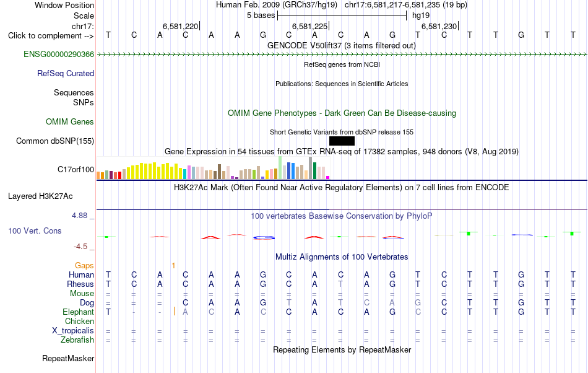Select the Rhesus alignment row label
Image resolution: width=588 pixels, height=373 pixels.
point(80,284)
